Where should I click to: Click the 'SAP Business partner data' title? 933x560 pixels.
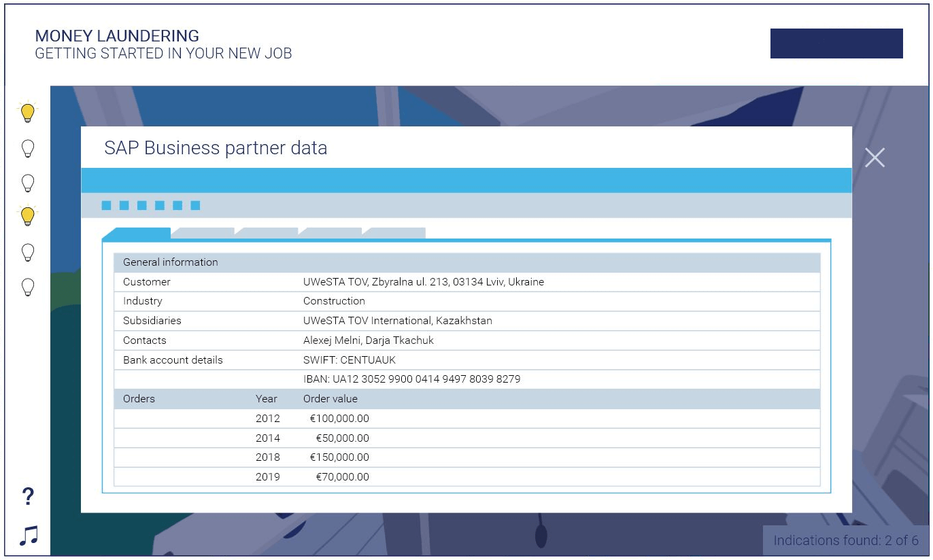(x=216, y=148)
